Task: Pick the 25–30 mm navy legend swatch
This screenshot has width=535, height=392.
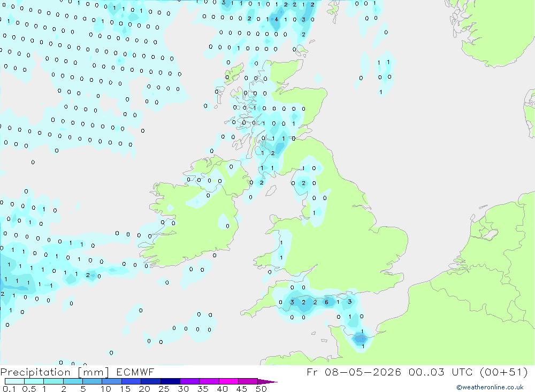Action: click(x=170, y=381)
